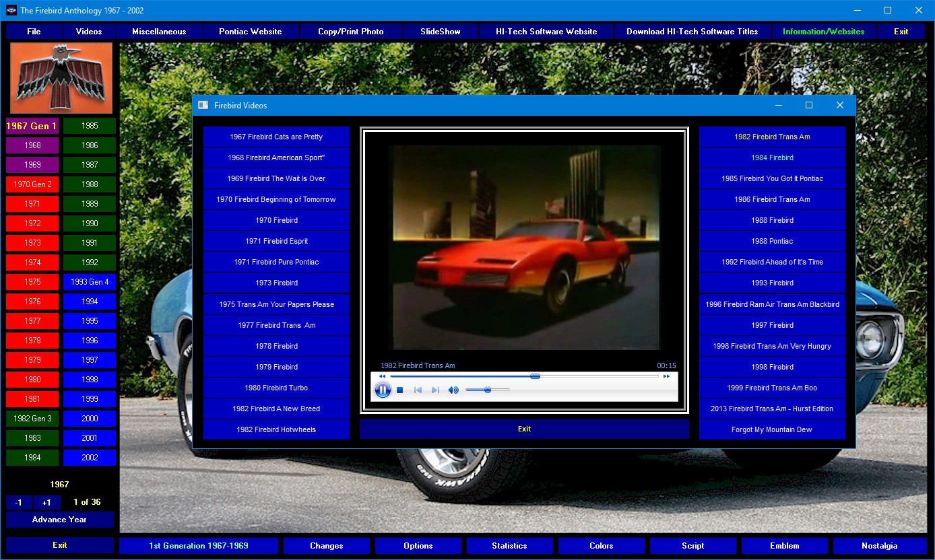Click the Firebird emblem image
The image size is (935, 560).
pyautogui.click(x=61, y=79)
